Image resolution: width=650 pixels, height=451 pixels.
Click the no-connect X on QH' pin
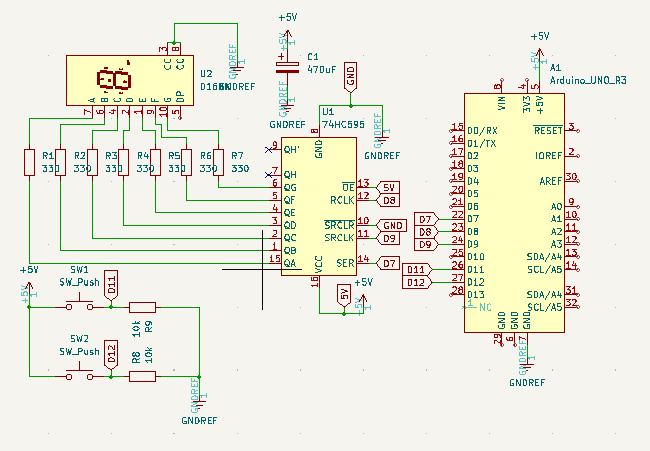pos(268,150)
